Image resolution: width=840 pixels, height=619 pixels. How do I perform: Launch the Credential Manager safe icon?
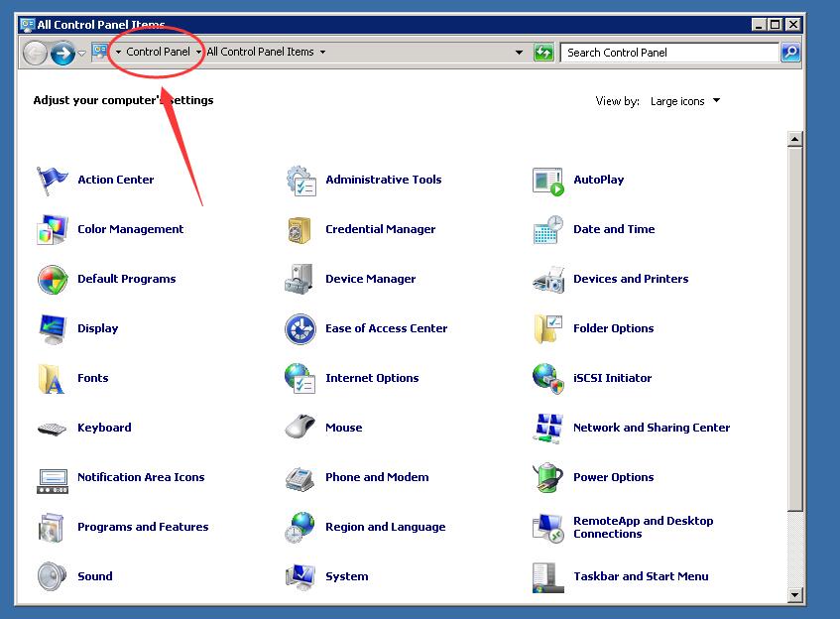[x=300, y=230]
